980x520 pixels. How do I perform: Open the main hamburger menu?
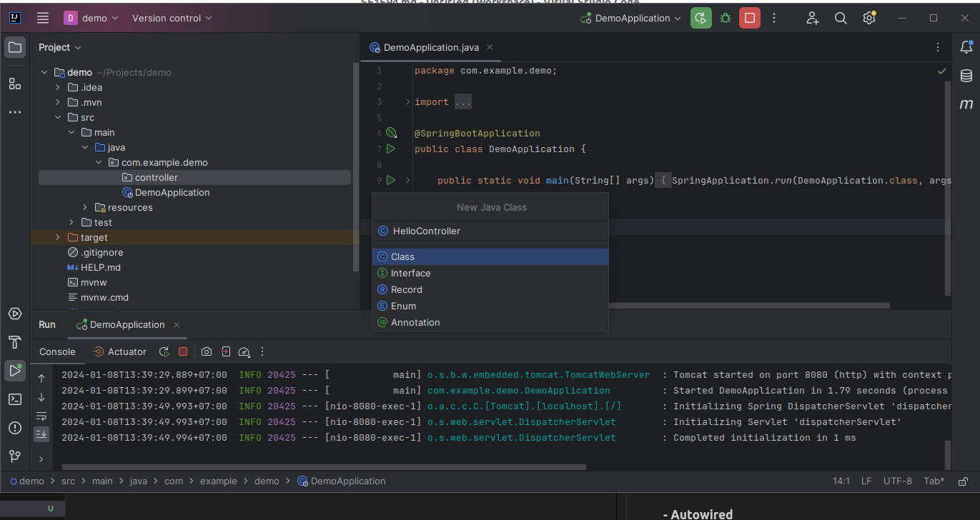coord(43,18)
